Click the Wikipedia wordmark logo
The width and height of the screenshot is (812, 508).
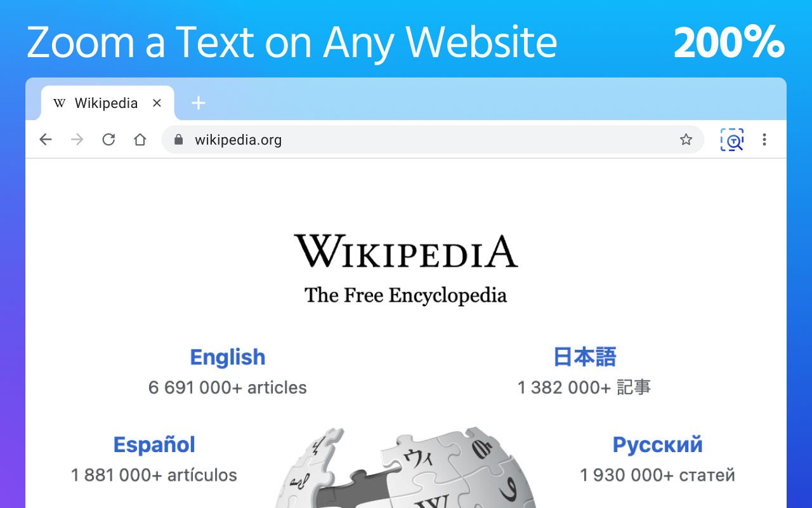[406, 251]
